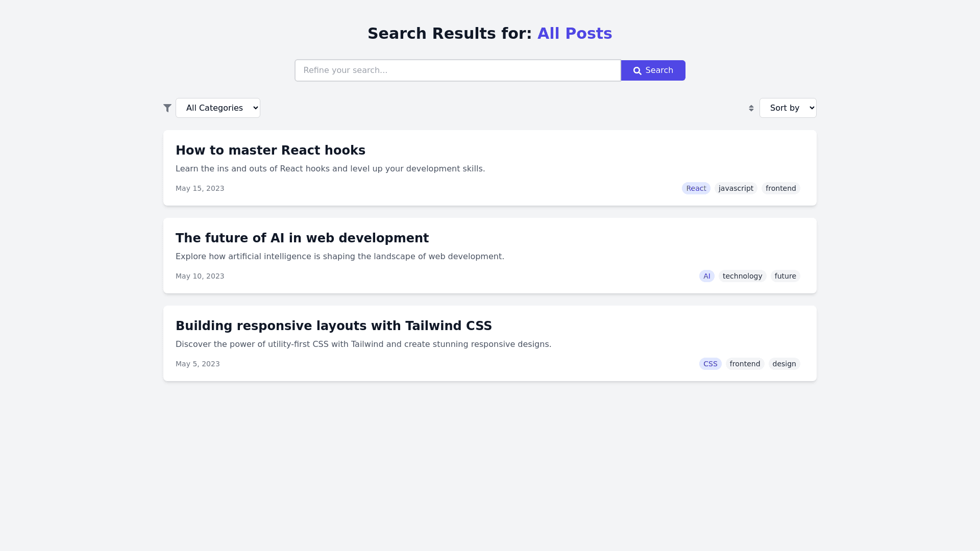Image resolution: width=980 pixels, height=551 pixels.
Task: Click the sort arrows icon
Action: pyautogui.click(x=751, y=108)
